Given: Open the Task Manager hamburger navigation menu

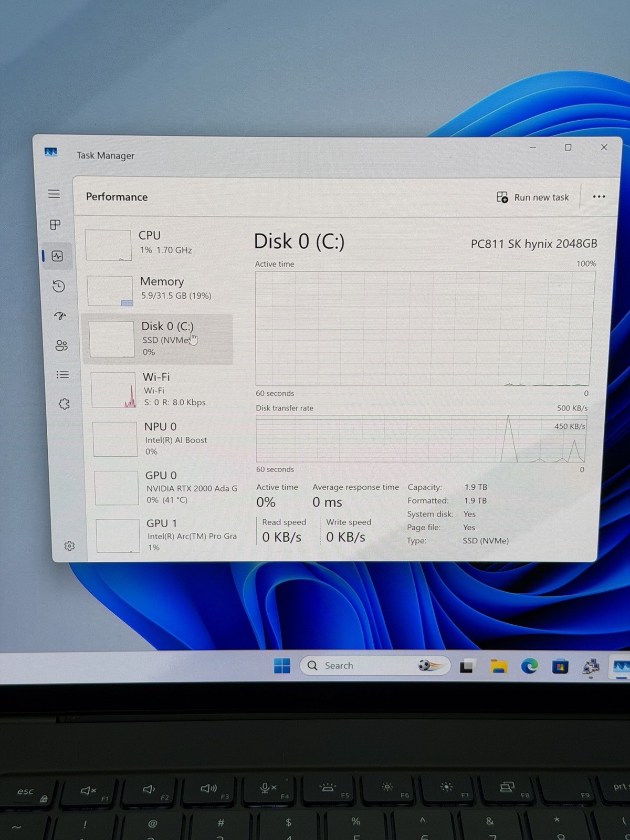Looking at the screenshot, I should click(54, 194).
